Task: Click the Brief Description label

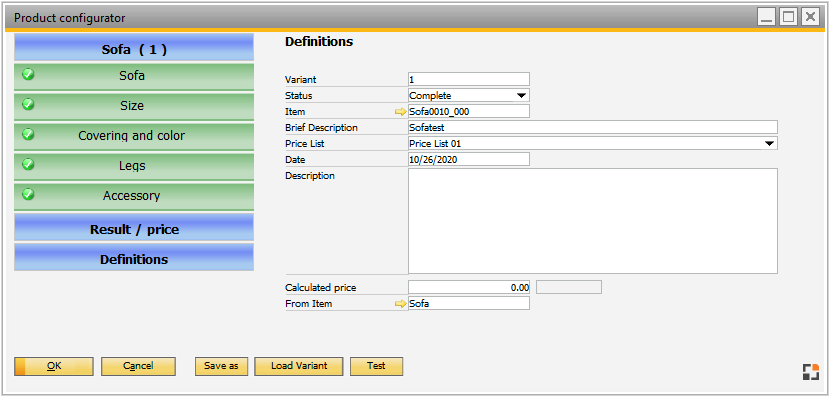Action: click(x=321, y=128)
